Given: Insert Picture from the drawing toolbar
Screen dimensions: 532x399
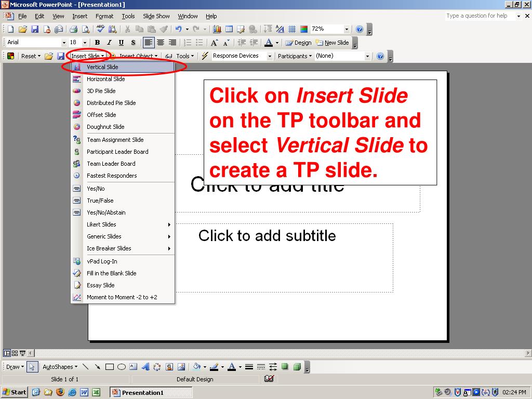Looking at the screenshot, I should tap(181, 367).
